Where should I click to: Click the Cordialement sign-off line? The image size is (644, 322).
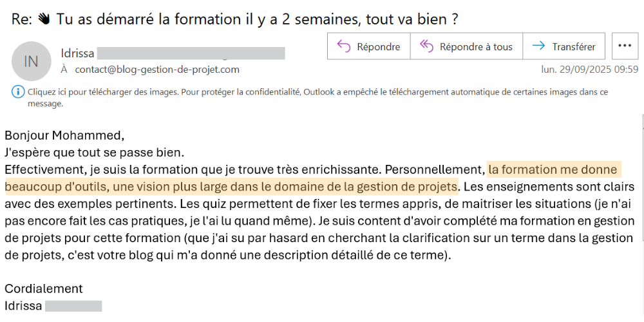[x=44, y=289]
